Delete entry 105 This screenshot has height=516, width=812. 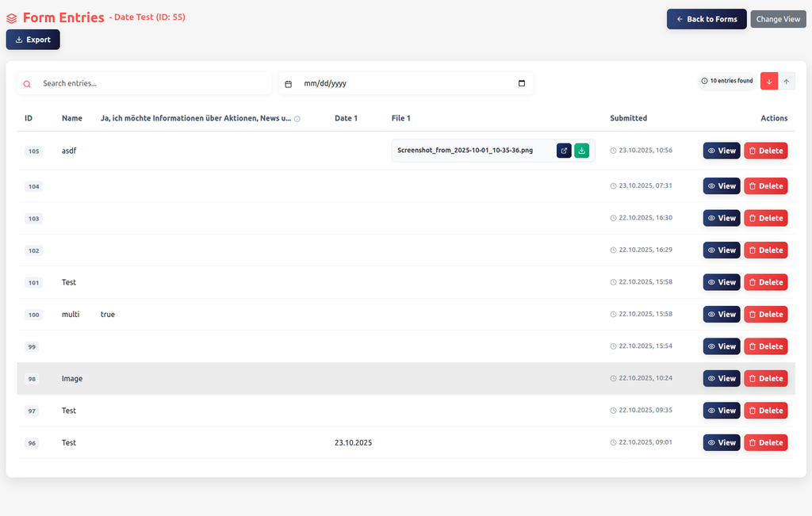(x=765, y=151)
